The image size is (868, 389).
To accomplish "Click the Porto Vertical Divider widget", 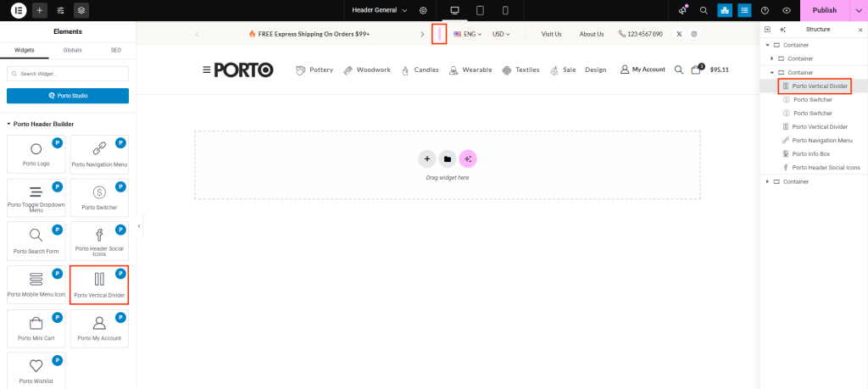I will (x=99, y=285).
